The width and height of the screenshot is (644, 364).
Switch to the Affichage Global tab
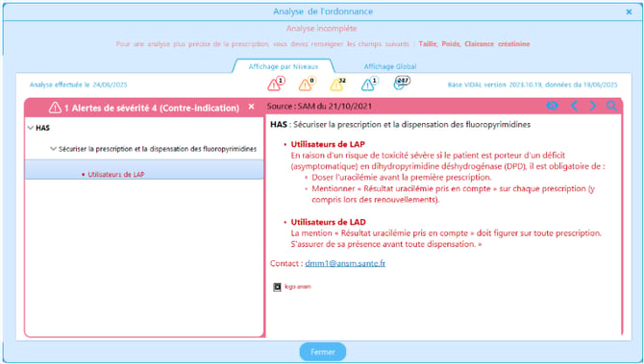[x=390, y=66]
